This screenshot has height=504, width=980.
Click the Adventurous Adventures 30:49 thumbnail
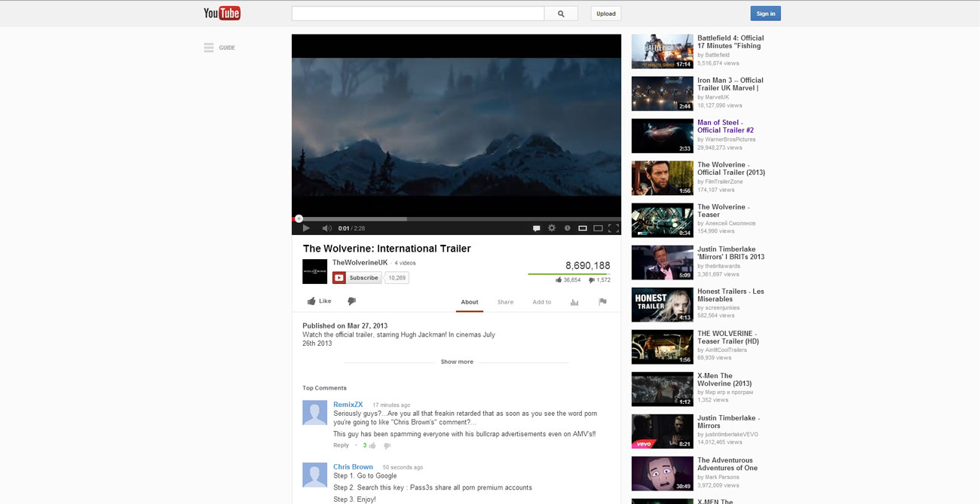(662, 473)
